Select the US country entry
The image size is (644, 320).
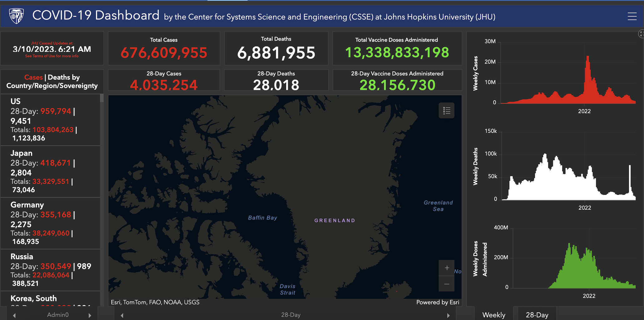click(50, 120)
